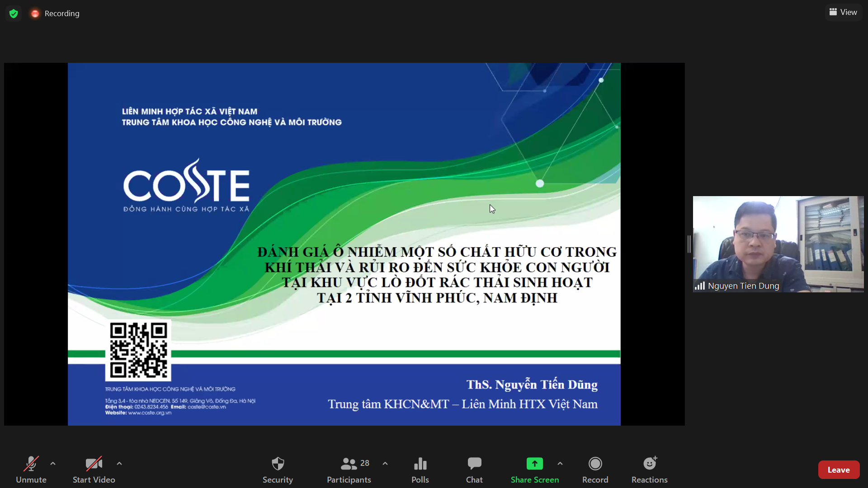This screenshot has height=488, width=868.
Task: Select Nguyen Tien Dung's video thumbnail
Action: pos(778,244)
